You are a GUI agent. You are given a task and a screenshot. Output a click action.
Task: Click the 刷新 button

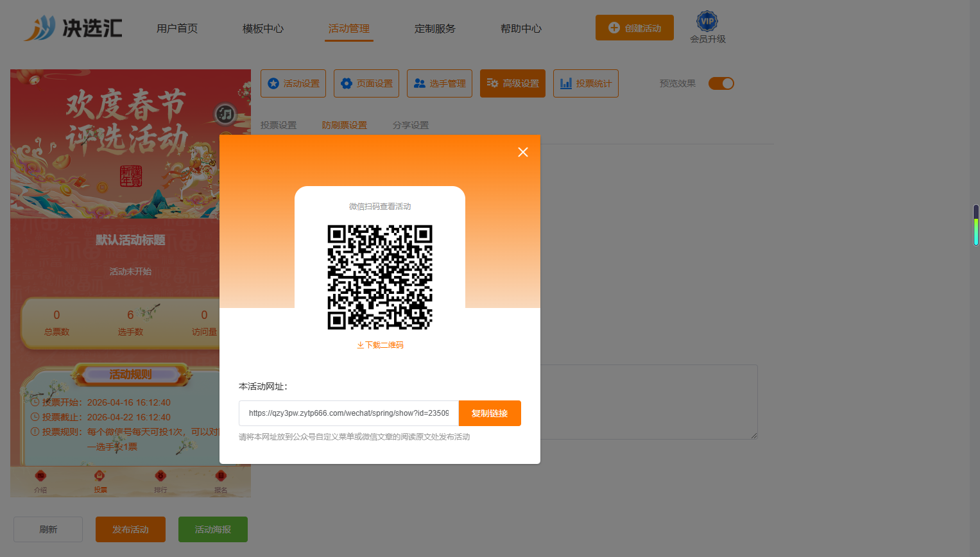pyautogui.click(x=48, y=529)
